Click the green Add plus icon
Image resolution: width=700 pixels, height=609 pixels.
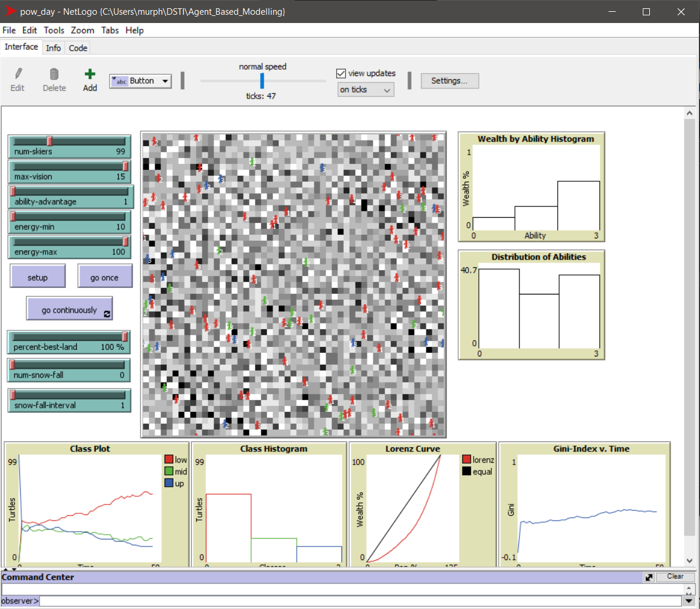(90, 74)
